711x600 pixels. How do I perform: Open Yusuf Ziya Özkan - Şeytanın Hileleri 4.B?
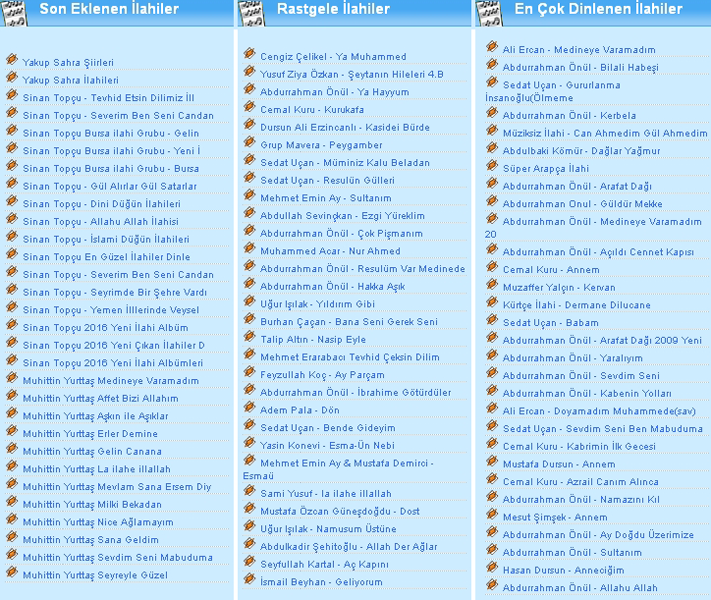click(352, 74)
